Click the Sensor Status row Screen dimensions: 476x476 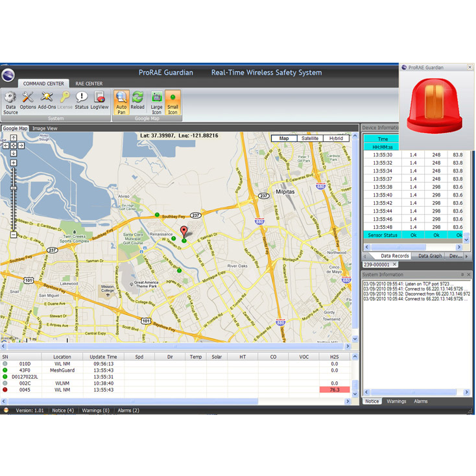(413, 235)
